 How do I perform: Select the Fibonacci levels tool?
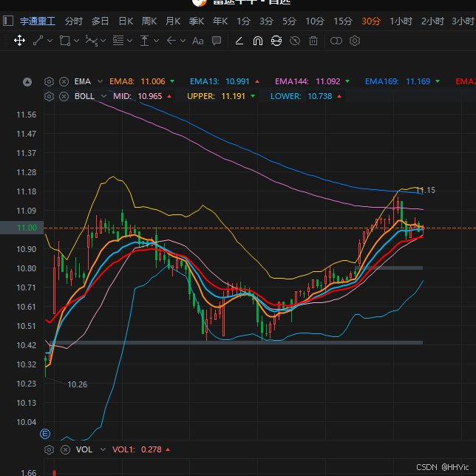click(118, 41)
